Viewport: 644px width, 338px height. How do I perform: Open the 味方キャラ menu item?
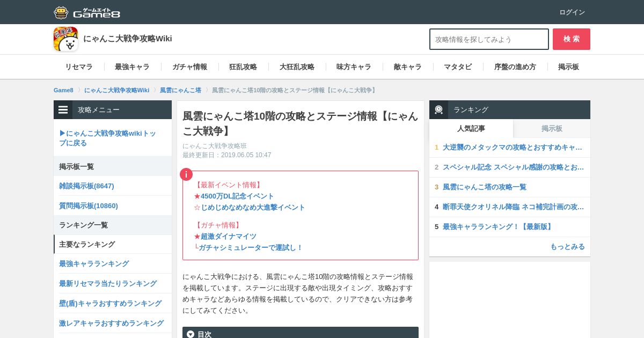(x=354, y=67)
